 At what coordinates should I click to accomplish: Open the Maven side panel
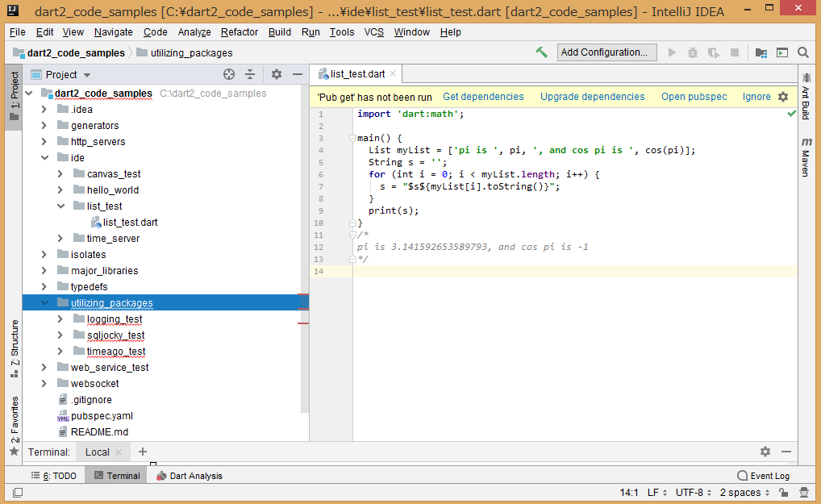806,157
